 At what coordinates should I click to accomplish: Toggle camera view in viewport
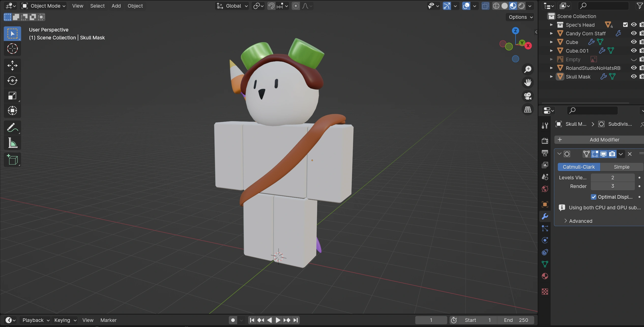point(528,96)
